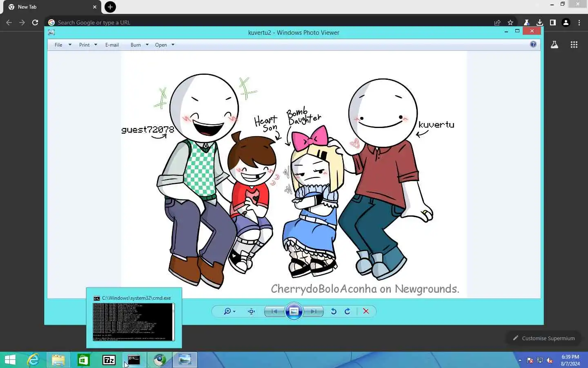Viewport: 588px width, 368px height.
Task: Open the browser profile avatar
Action: [x=566, y=22]
